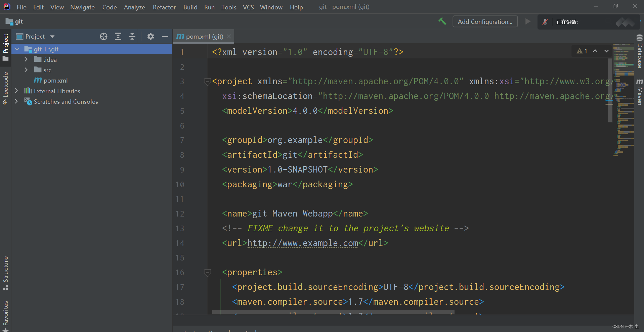Go to previous highlighted error arrow

(x=595, y=51)
